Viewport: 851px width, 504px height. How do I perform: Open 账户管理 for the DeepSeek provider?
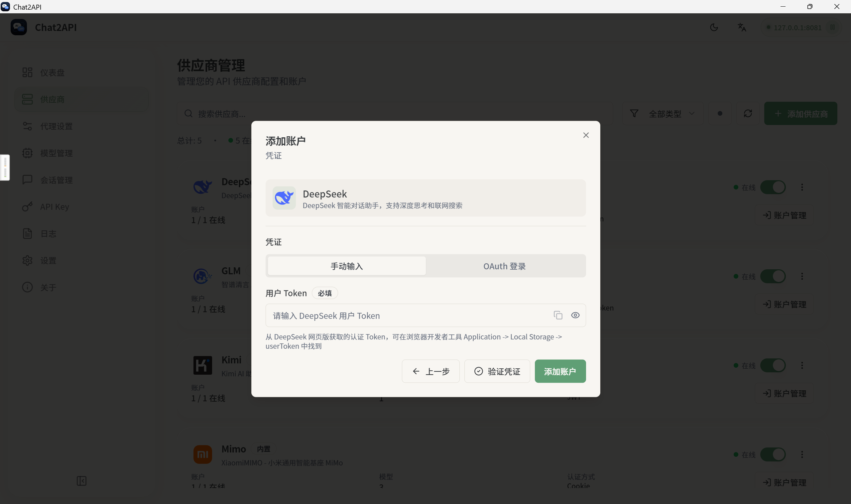point(784,215)
